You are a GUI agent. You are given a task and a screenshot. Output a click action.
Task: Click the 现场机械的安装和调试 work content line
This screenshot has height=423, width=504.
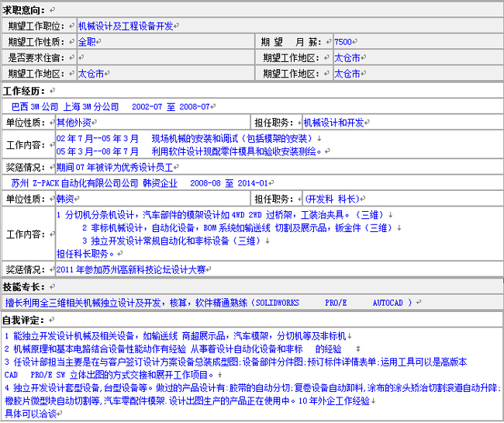(186, 138)
